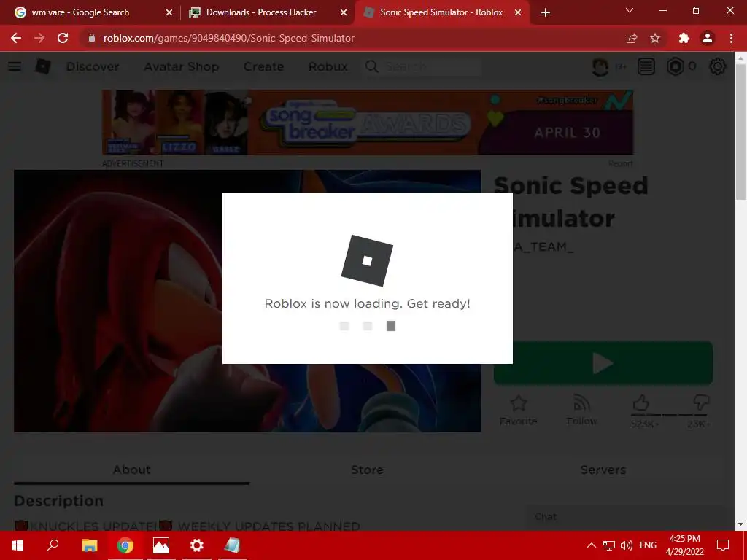Open the Roblox notifications stream icon
The width and height of the screenshot is (747, 560).
point(646,66)
